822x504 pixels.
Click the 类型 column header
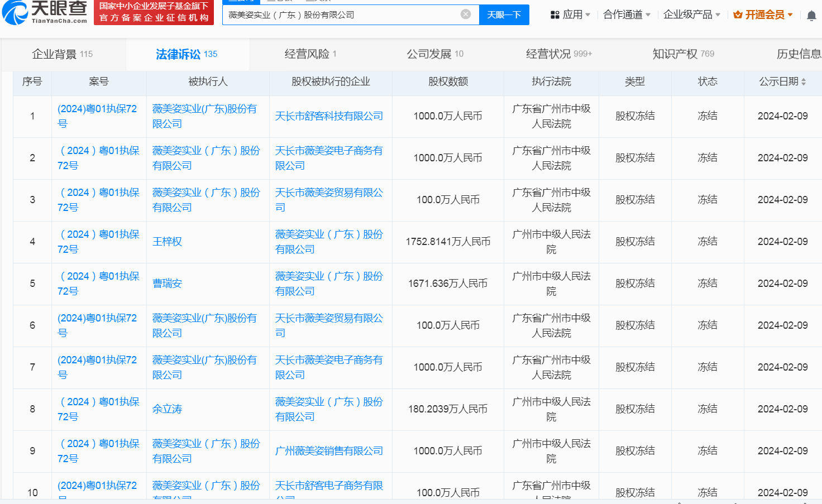pos(635,81)
